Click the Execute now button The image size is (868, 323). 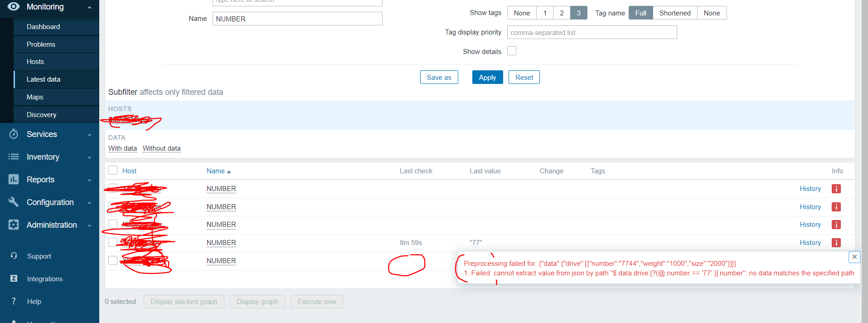point(317,302)
